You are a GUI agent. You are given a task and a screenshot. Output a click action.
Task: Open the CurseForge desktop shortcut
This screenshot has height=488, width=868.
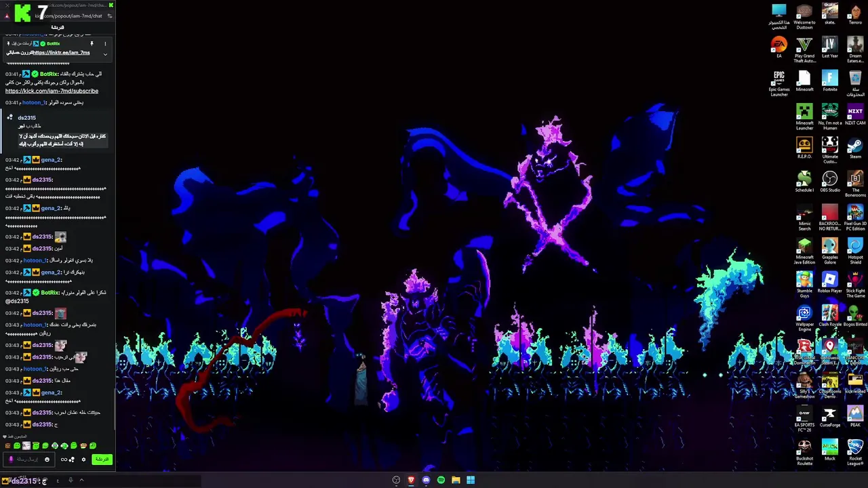(x=829, y=417)
